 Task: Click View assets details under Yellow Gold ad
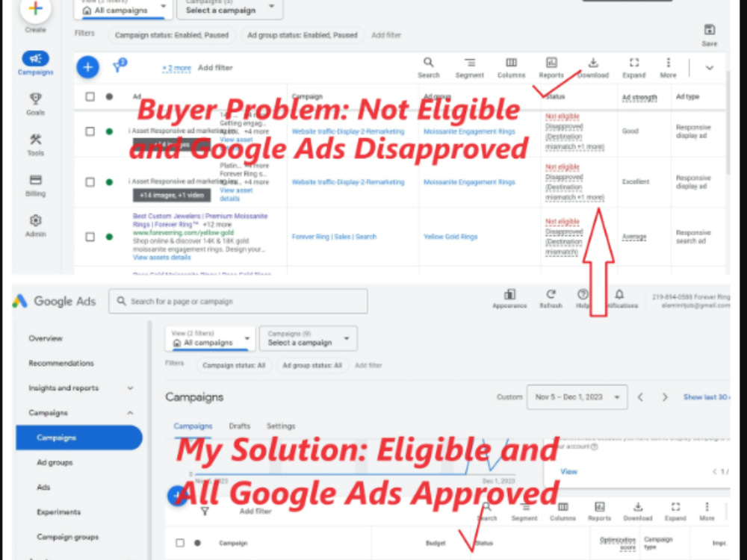coord(161,257)
